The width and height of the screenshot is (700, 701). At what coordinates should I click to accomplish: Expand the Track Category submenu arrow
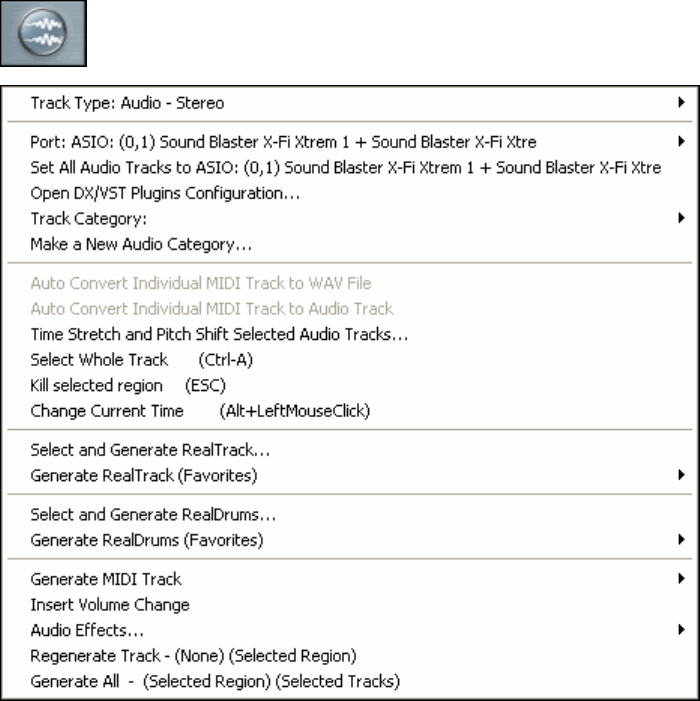click(x=680, y=217)
